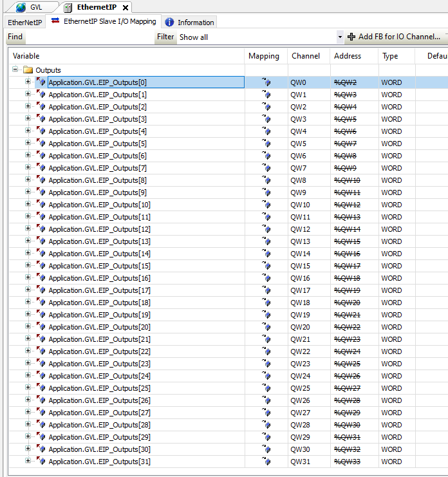Open the EthernetIP Slave I/O Mapping tab

pyautogui.click(x=104, y=21)
